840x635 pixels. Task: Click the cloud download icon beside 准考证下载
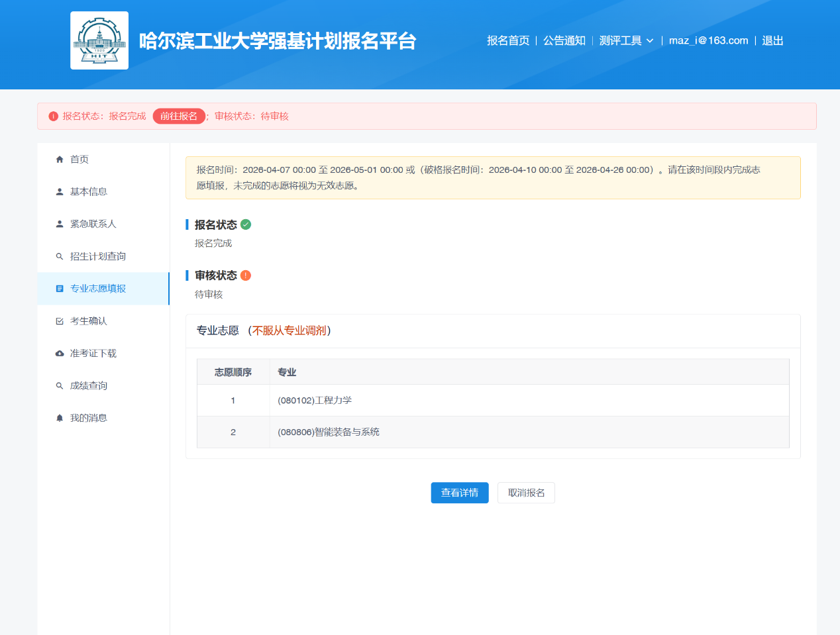60,354
